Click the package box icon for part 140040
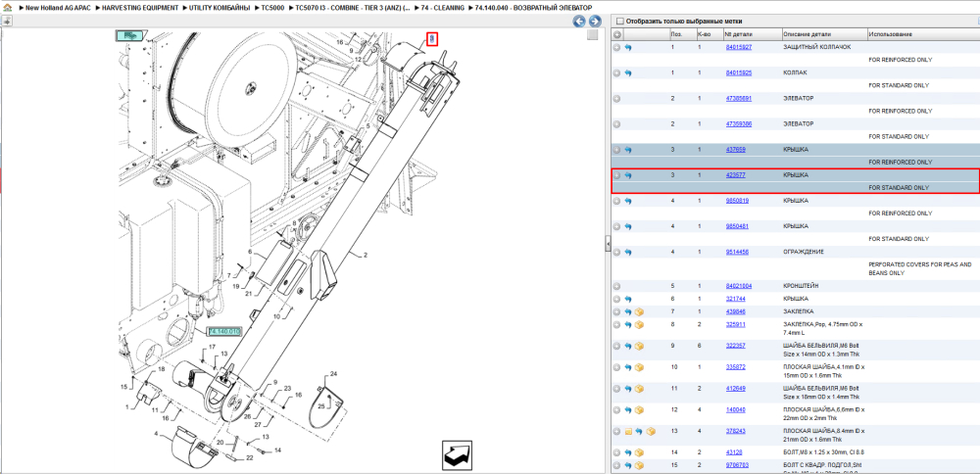This screenshot has height=474, width=980. click(x=639, y=410)
